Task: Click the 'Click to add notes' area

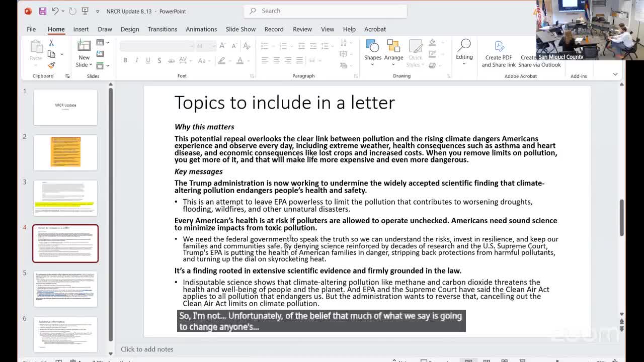Action: pos(147,349)
